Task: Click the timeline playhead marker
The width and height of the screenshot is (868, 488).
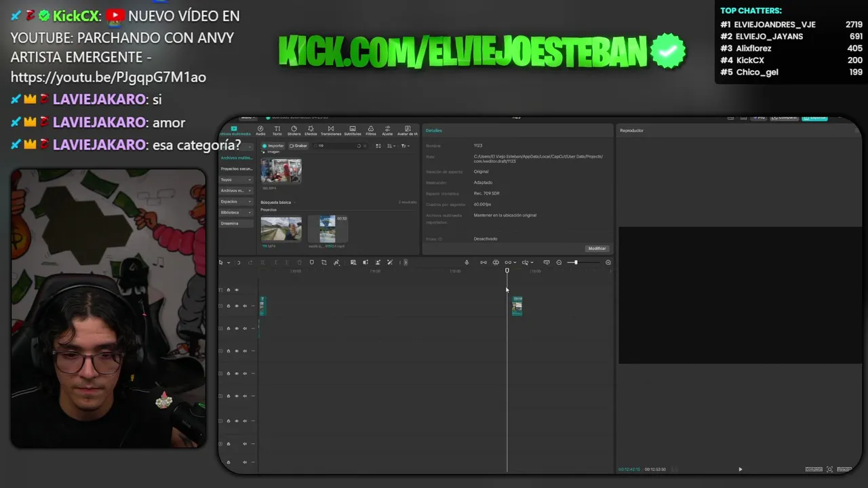Action: [x=507, y=270]
